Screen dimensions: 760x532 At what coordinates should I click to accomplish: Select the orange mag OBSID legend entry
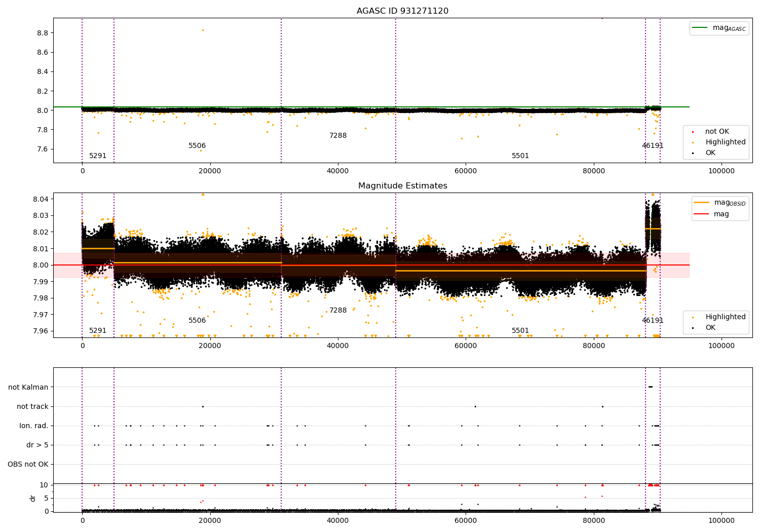pos(719,203)
